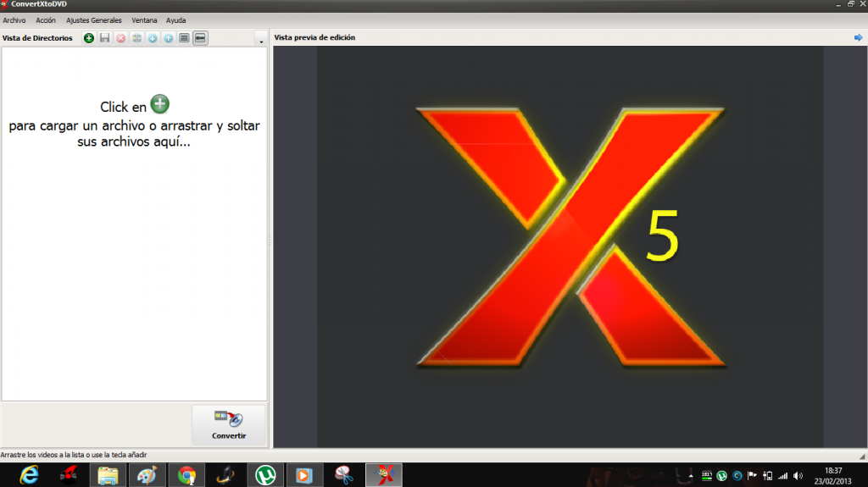Show hidden tray icons arrow
The height and width of the screenshot is (487, 868).
pos(691,475)
